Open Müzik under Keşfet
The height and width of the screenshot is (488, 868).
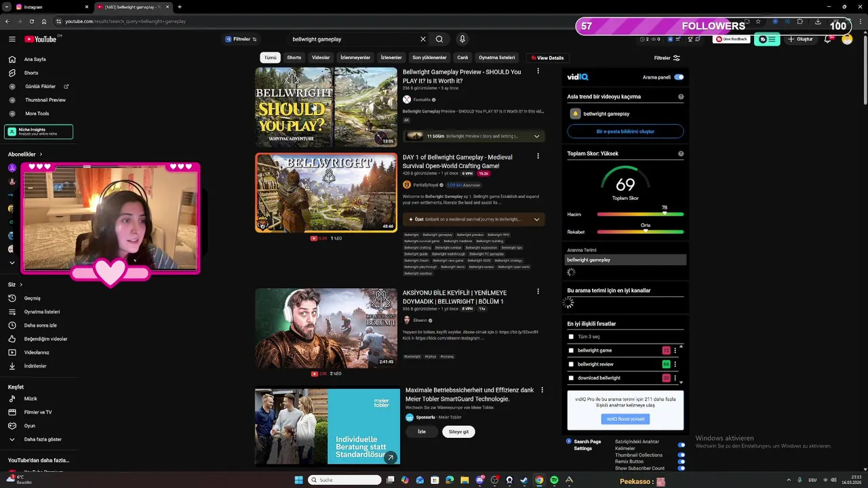click(x=31, y=399)
